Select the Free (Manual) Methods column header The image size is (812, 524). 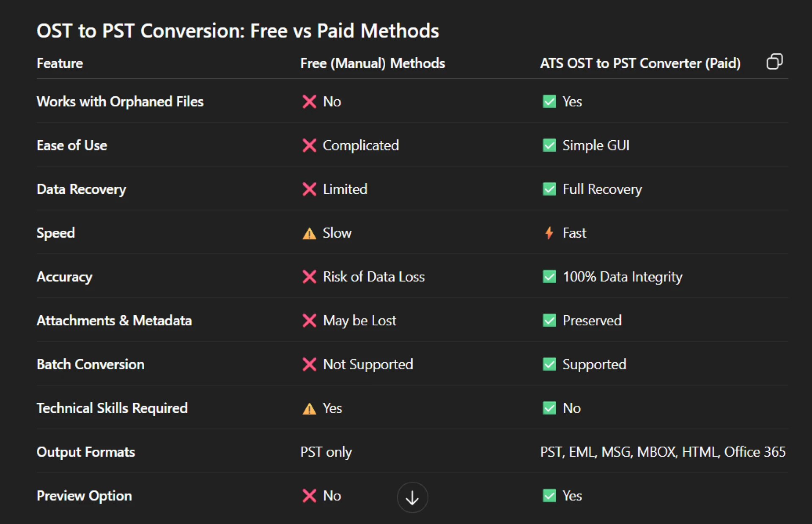tap(373, 63)
